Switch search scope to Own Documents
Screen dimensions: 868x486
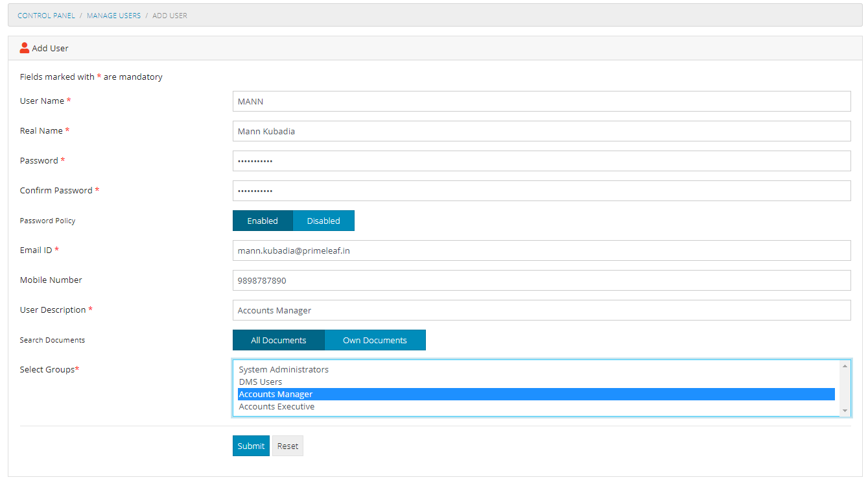pos(375,339)
